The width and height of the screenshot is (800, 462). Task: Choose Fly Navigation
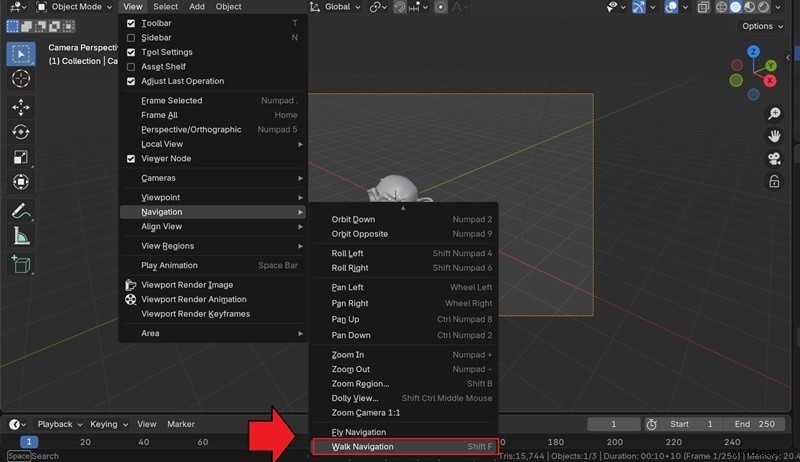click(x=405, y=432)
